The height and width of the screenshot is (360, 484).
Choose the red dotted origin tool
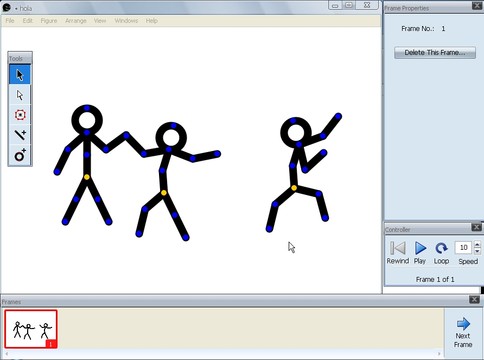point(20,115)
